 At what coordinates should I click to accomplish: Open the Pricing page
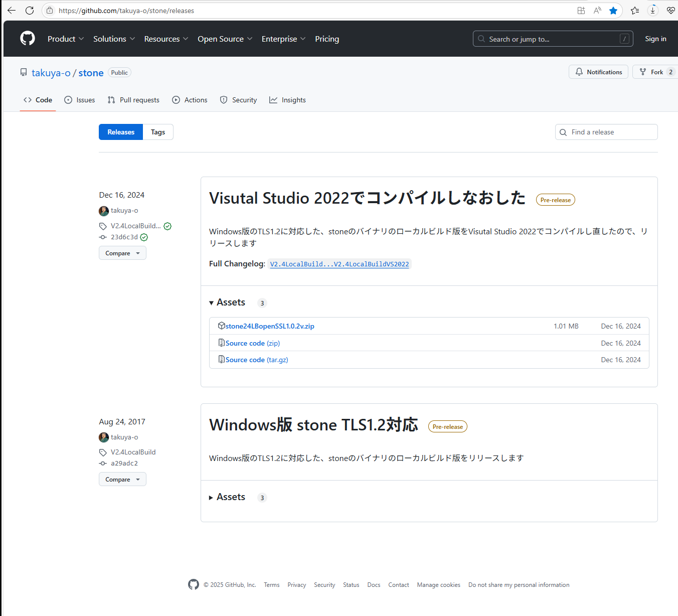click(x=327, y=39)
